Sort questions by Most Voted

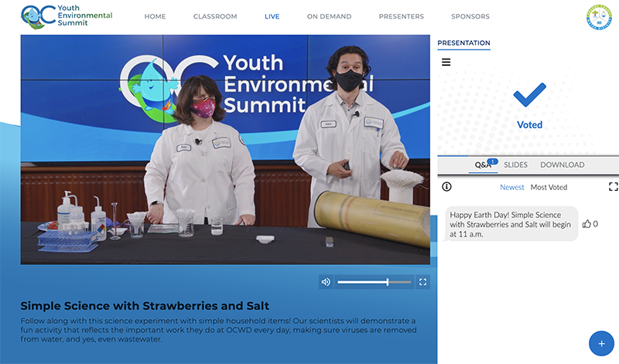click(x=549, y=187)
